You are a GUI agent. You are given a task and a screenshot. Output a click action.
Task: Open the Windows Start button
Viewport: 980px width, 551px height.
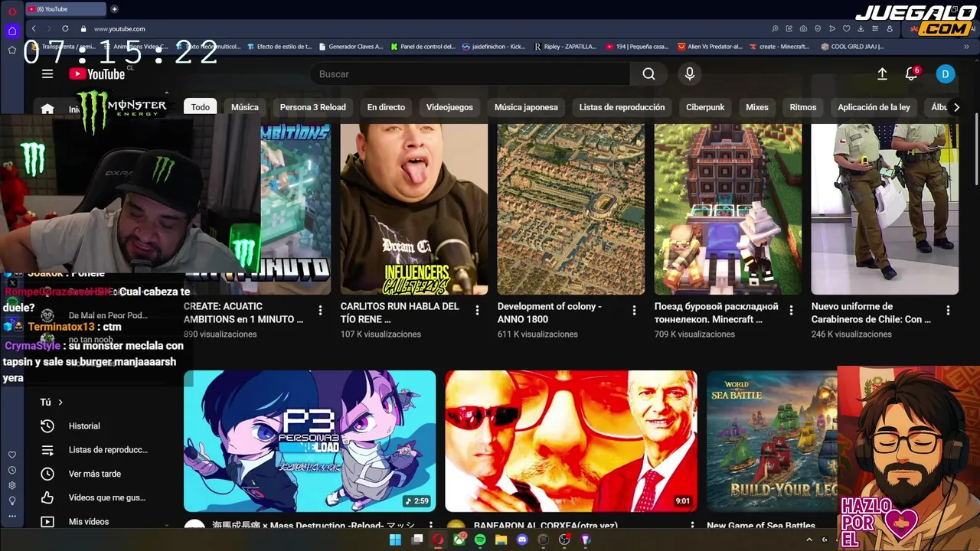tap(395, 540)
